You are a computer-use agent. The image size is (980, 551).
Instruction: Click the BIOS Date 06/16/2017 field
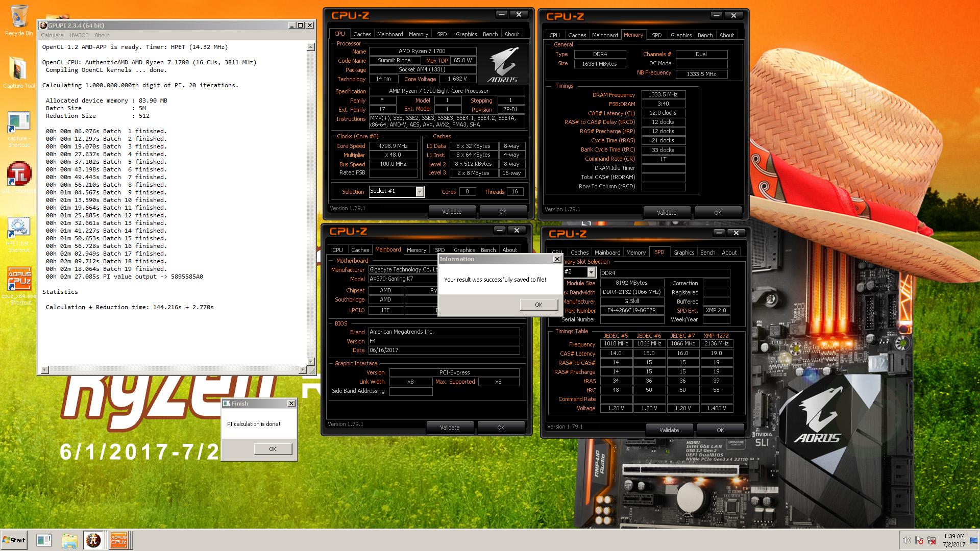444,350
